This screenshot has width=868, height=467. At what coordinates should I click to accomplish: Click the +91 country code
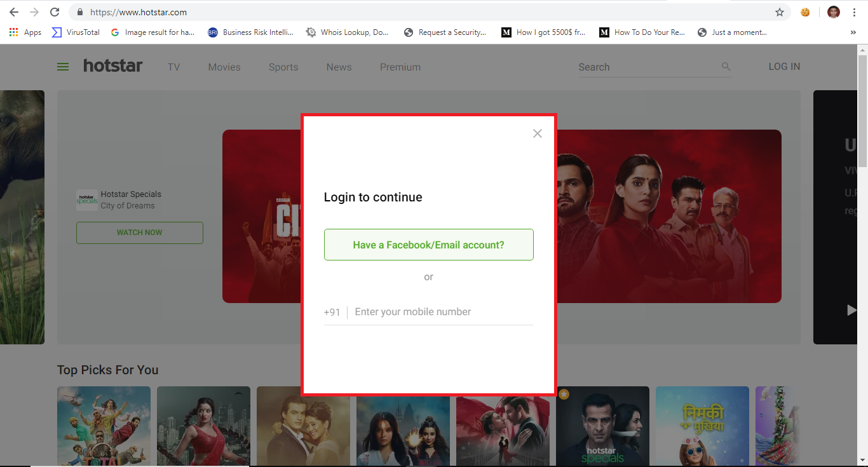coord(332,312)
